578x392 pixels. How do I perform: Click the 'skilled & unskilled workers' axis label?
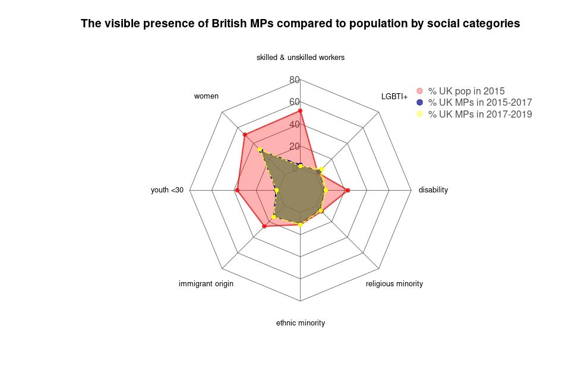pos(301,58)
